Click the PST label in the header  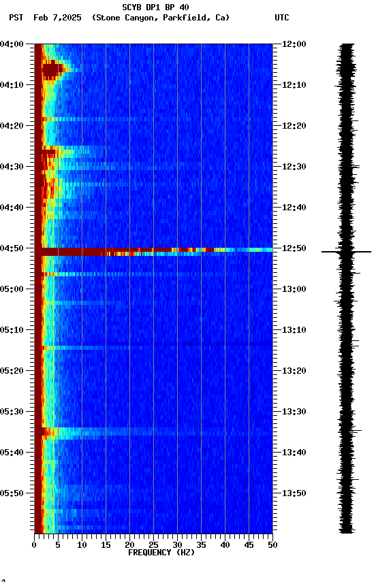tap(16, 18)
